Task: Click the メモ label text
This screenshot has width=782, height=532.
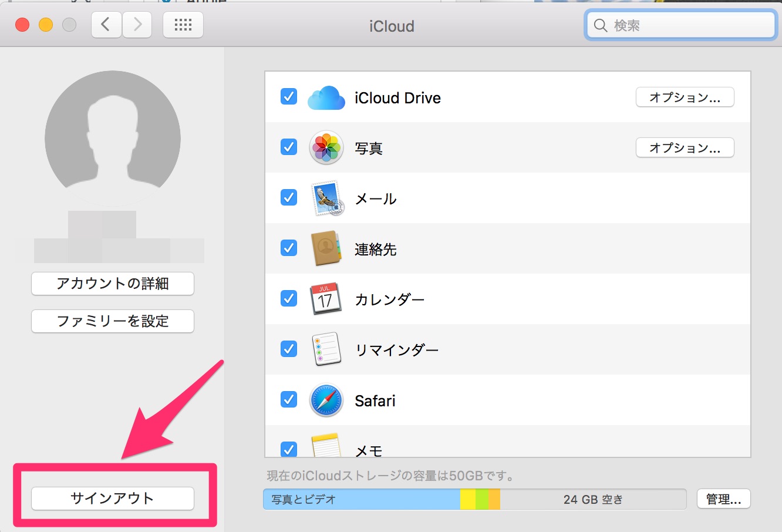Action: 369,450
